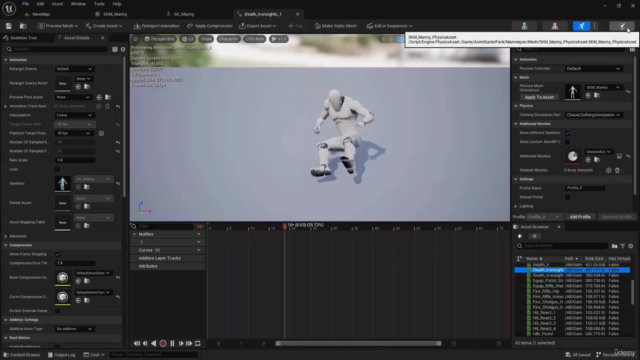Click Reimport Animation button

click(x=157, y=26)
